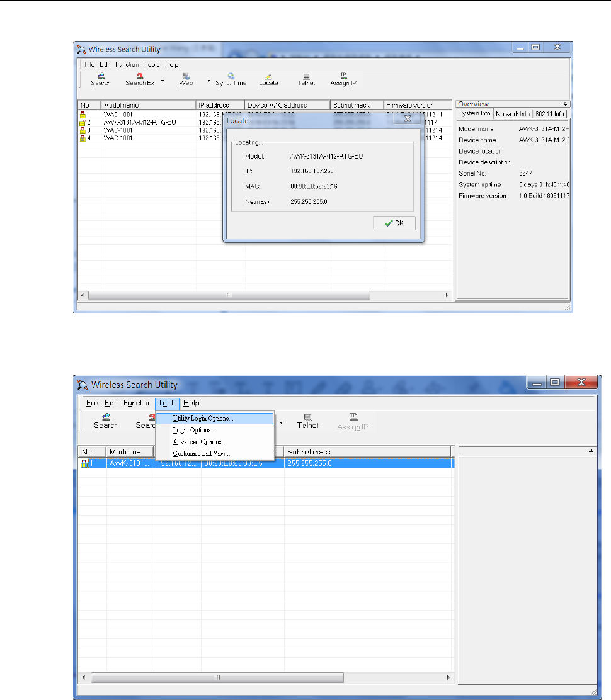This screenshot has width=611, height=700.
Task: Click Serial No. value 3247 in Overview
Action: pos(525,174)
